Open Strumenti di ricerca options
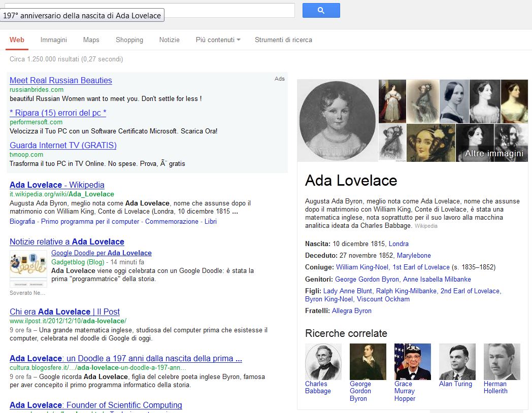 click(283, 40)
